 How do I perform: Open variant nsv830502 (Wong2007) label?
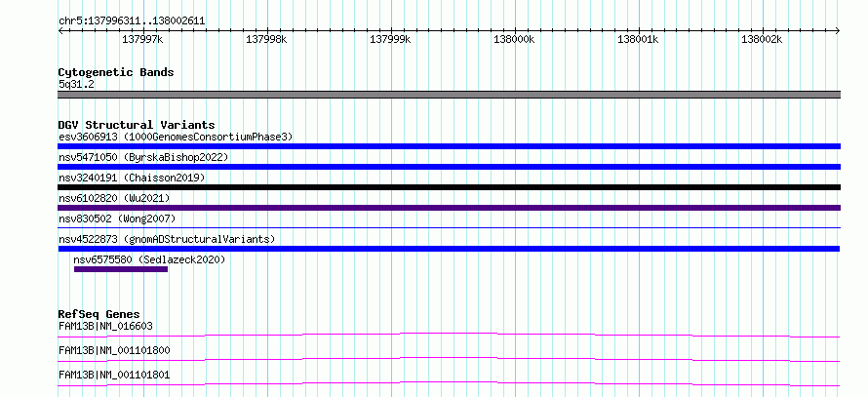pos(117,218)
